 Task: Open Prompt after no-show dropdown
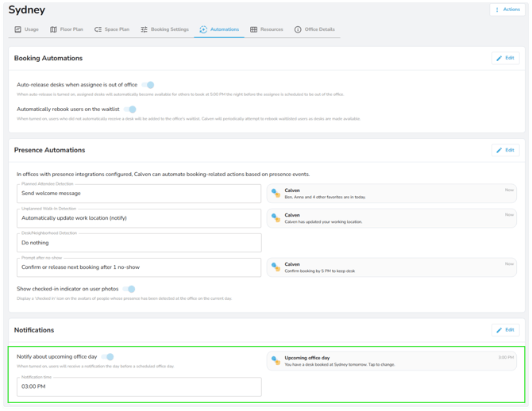point(139,267)
